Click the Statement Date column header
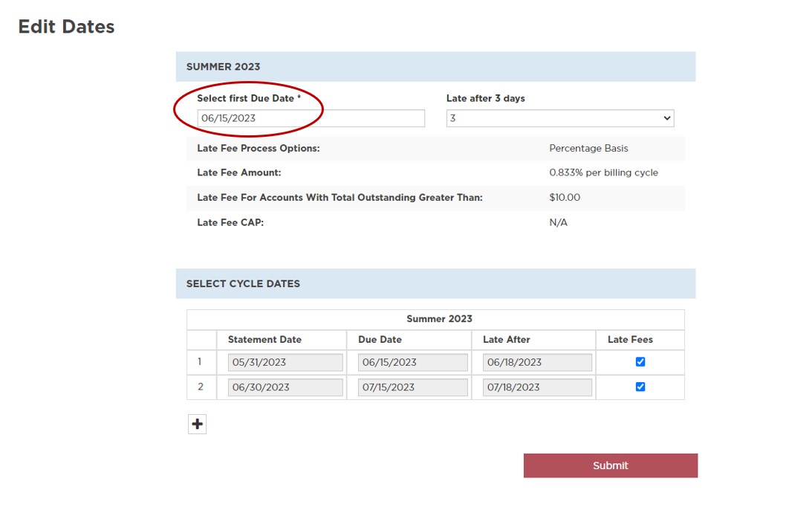The width and height of the screenshot is (812, 516). pos(264,340)
